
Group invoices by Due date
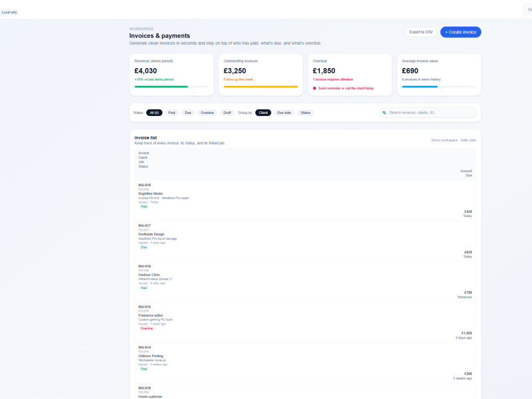284,113
